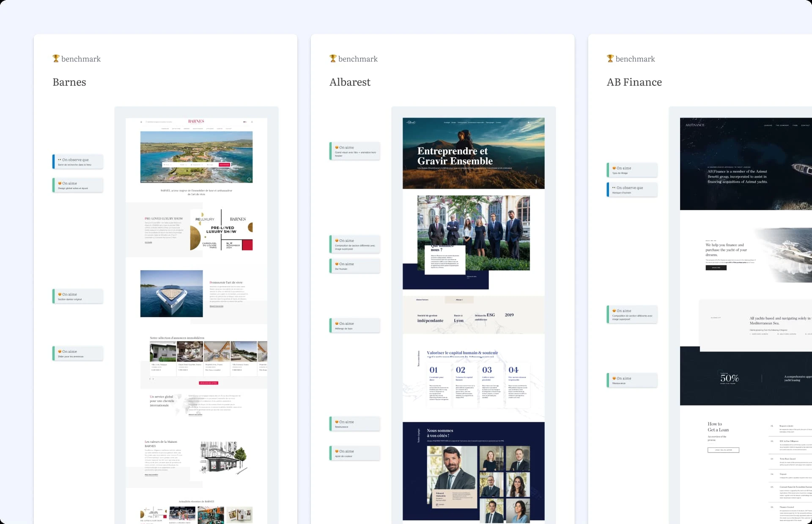Click the trophy icon on the Albarest card
Viewport: 812px width, 524px height.
tap(333, 58)
